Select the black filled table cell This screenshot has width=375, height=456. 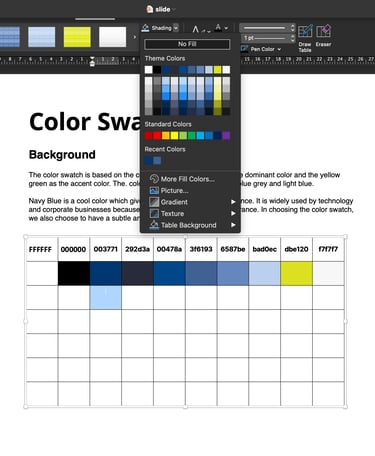(74, 273)
